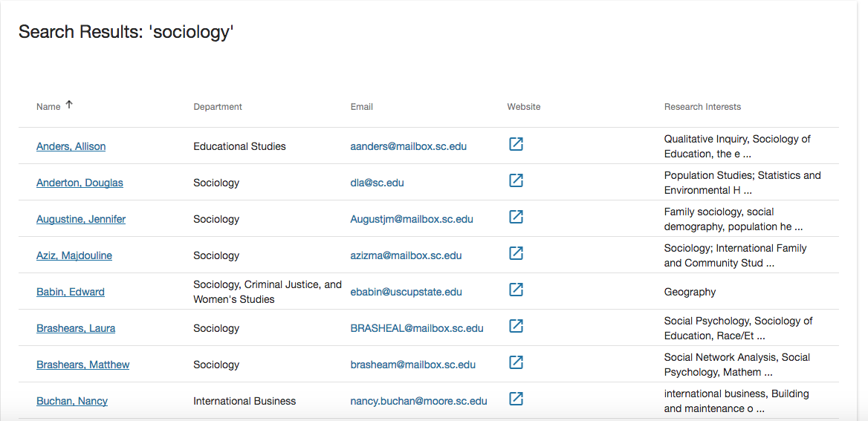The height and width of the screenshot is (421, 868).
Task: Email Augustjm@mailbox.sc.edu
Action: click(412, 219)
